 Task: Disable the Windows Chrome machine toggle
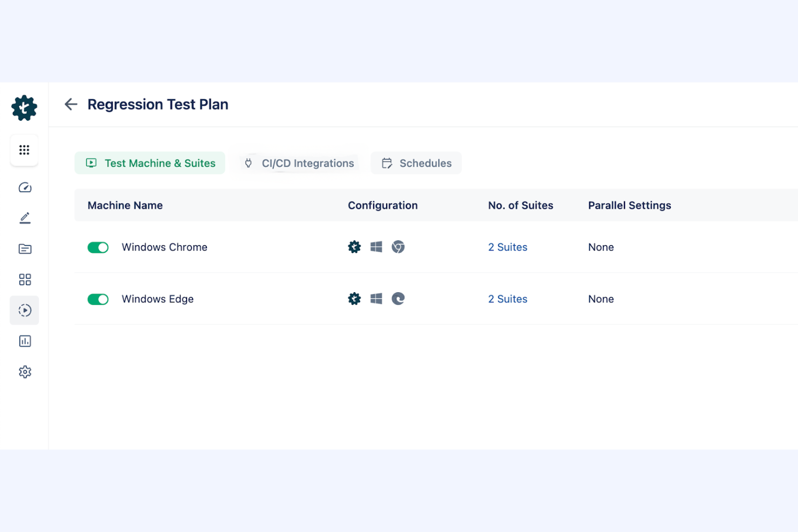tap(98, 247)
